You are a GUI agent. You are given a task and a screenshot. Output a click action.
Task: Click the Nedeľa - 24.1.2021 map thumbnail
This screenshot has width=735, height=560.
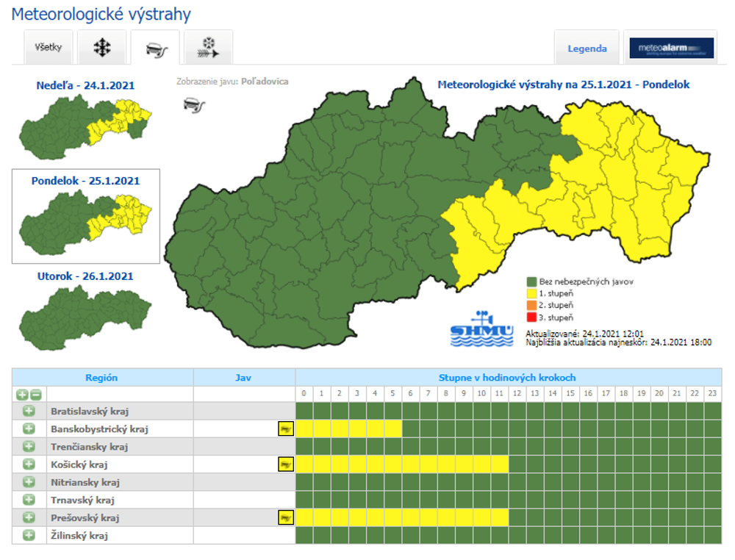point(85,129)
